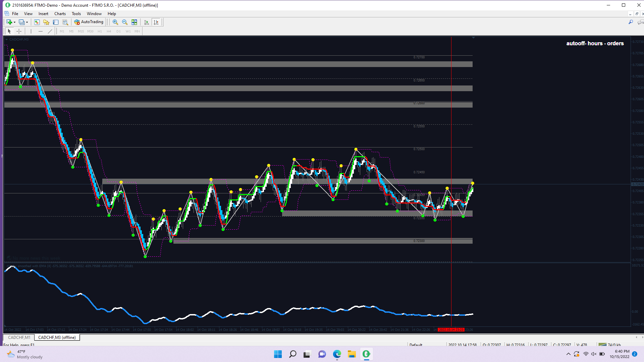Switch to the CADCHF,M1 chart tab
The image size is (644, 362).
(x=19, y=338)
